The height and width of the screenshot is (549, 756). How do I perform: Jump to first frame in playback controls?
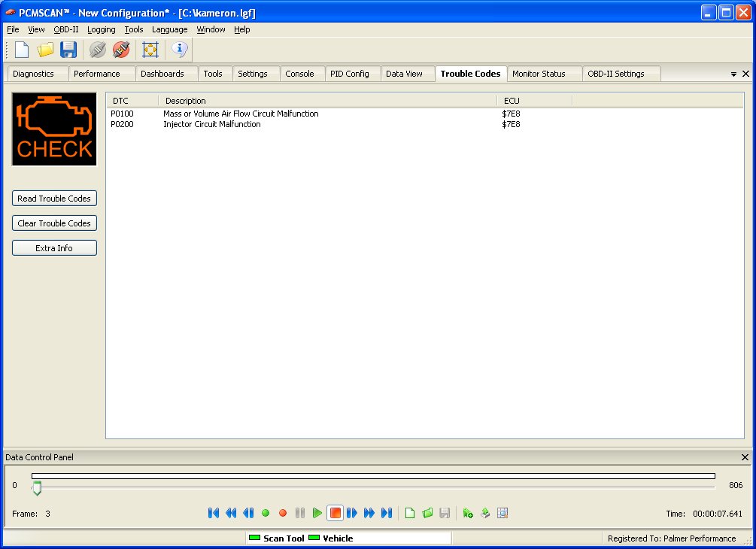[213, 513]
